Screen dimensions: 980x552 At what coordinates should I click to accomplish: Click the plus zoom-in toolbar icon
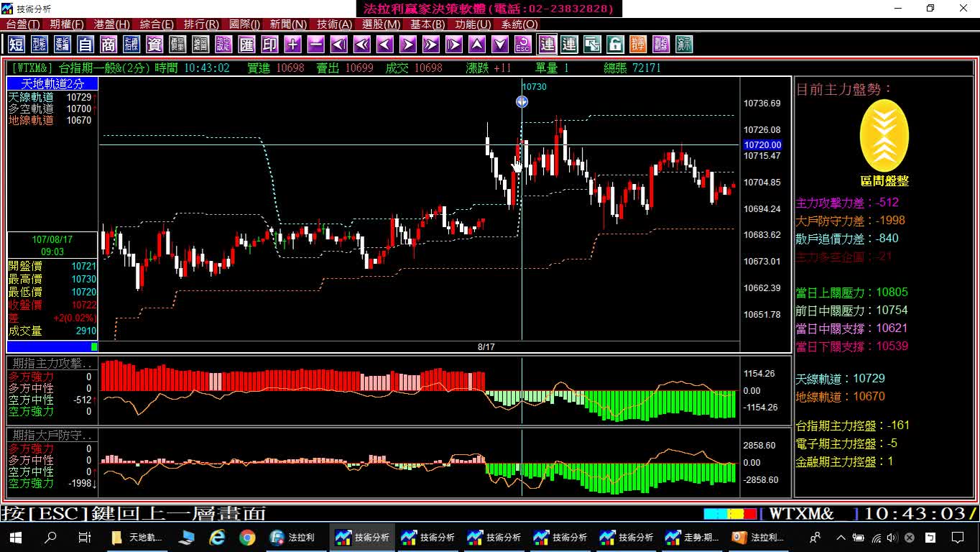[x=292, y=45]
